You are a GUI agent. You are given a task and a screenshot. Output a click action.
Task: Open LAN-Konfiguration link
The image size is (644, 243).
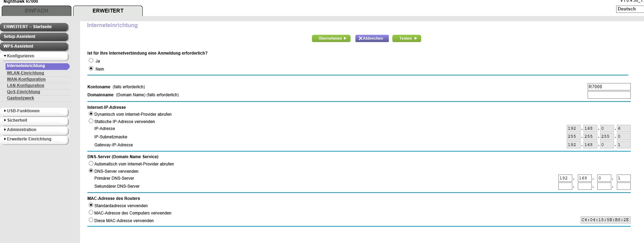point(25,86)
